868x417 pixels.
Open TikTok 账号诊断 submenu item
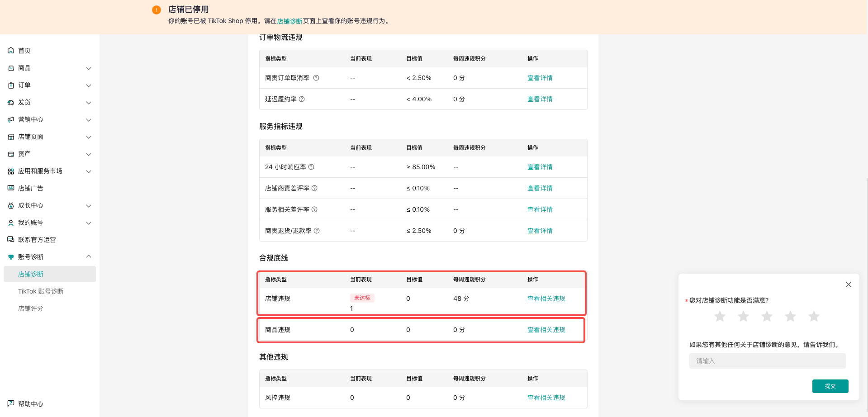click(41, 291)
